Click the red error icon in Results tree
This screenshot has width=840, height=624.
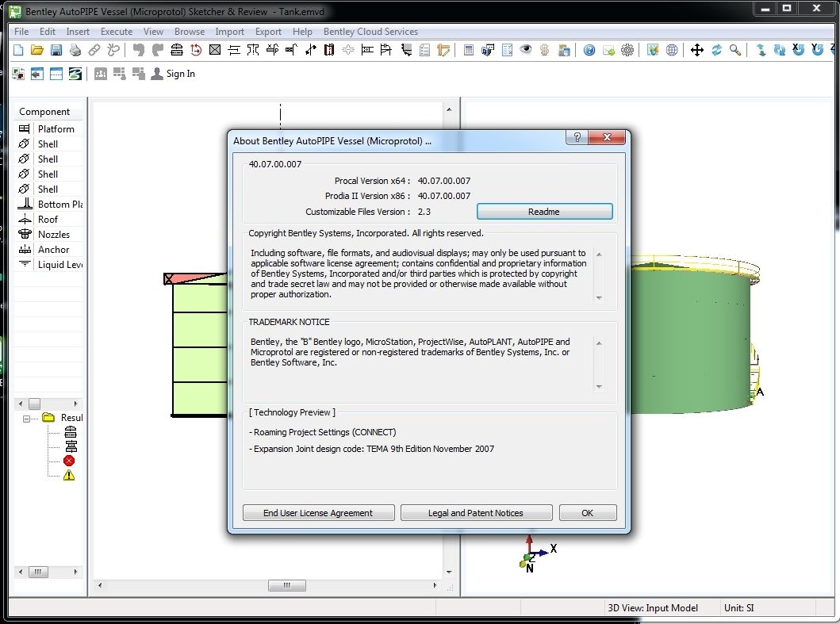pyautogui.click(x=69, y=461)
